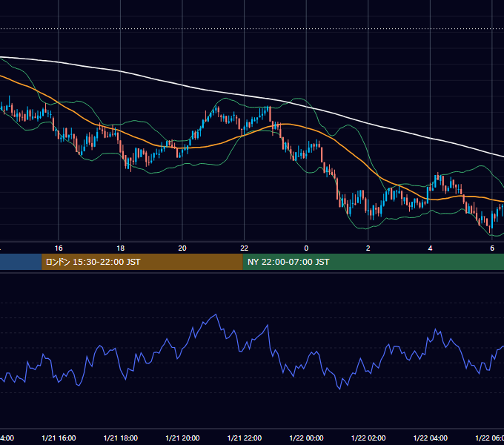This screenshot has width=504, height=445.
Task: Click the '4' hour label on price chart axis
Action: click(430, 248)
